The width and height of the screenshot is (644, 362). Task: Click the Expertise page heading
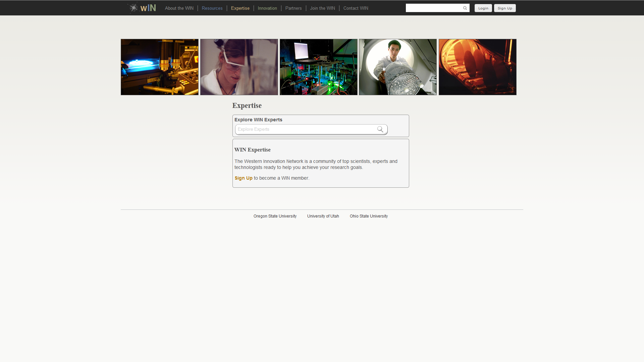point(247,106)
